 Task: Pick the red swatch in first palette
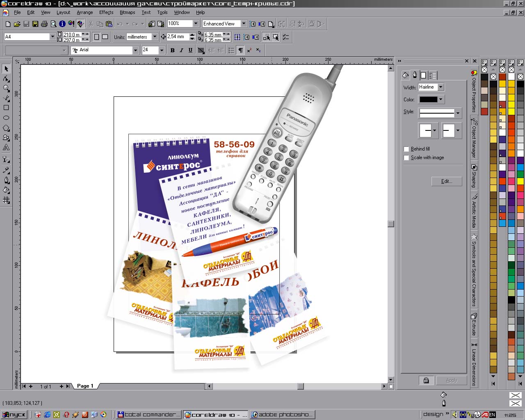pyautogui.click(x=484, y=111)
